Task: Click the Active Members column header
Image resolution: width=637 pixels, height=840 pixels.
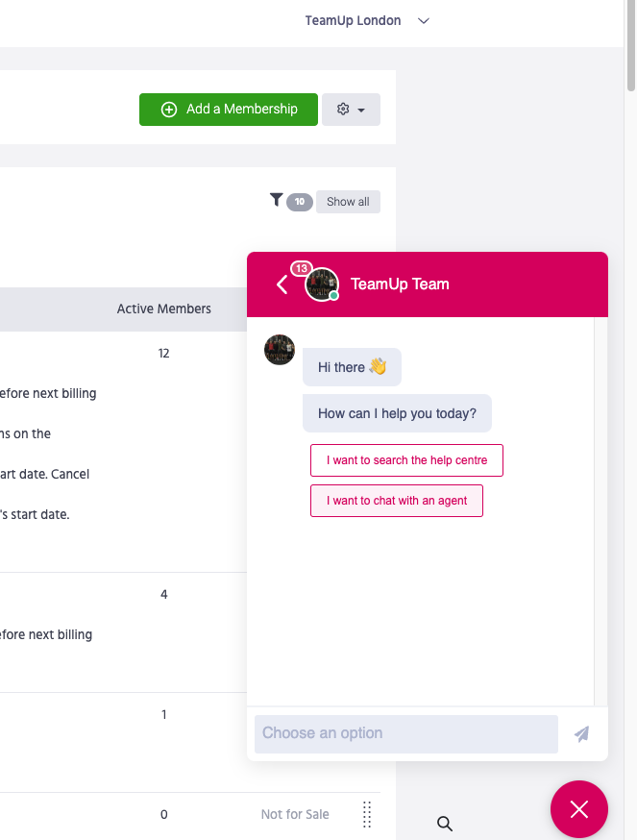Action: 163,309
